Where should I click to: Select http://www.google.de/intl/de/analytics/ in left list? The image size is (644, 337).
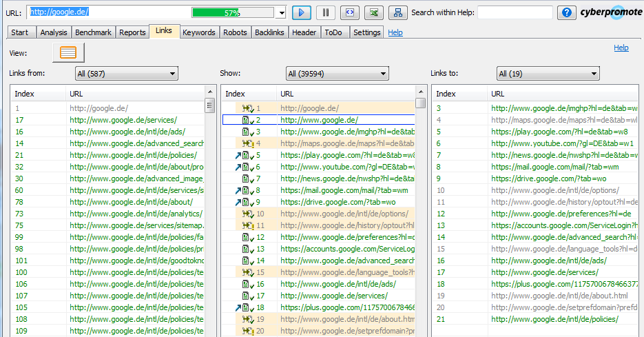pyautogui.click(x=136, y=214)
